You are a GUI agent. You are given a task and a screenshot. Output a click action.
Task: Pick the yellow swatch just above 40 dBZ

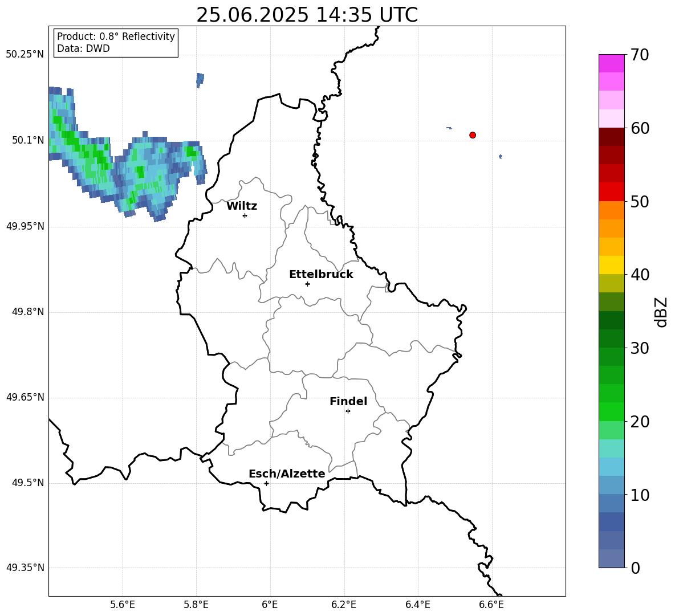tap(612, 265)
